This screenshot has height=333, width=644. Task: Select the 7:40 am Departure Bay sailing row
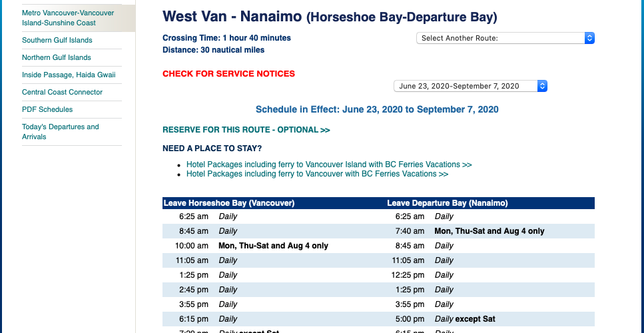point(486,231)
